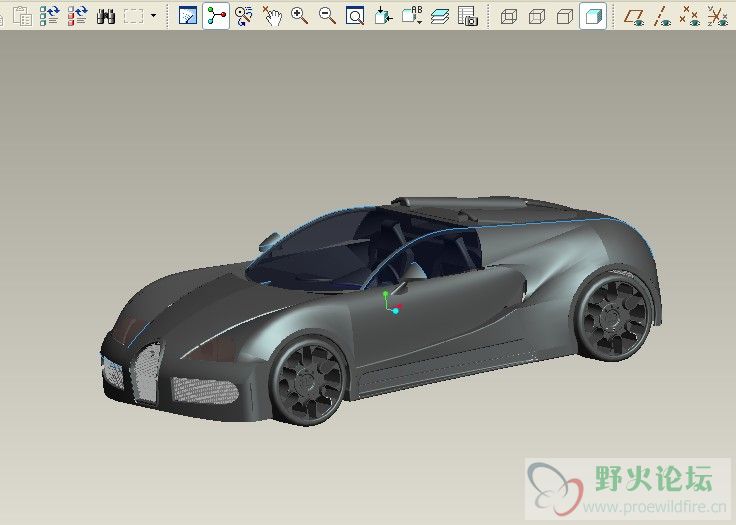Activate the Orient Mode icon
Viewport: 736px width, 525px height.
coord(244,16)
